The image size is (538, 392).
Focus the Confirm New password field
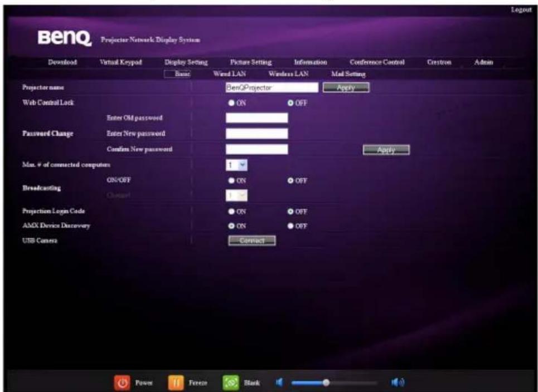[x=256, y=149]
